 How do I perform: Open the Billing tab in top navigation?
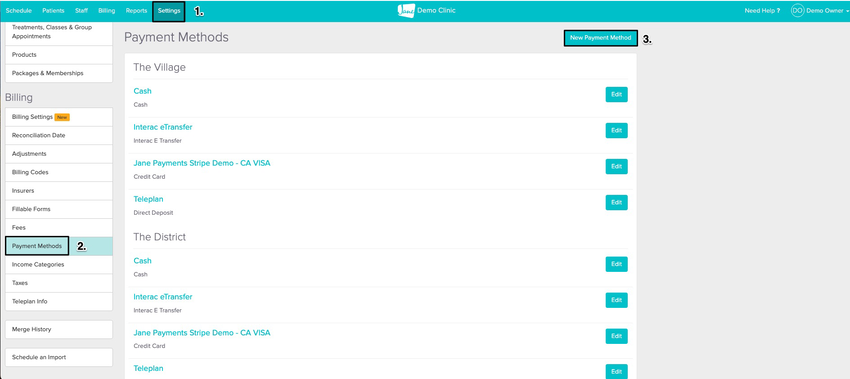point(107,11)
